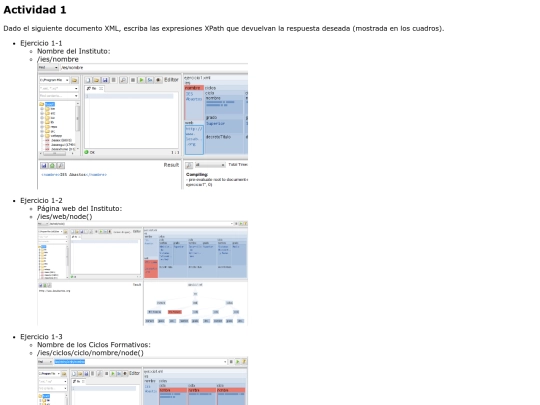Image resolution: width=540 pixels, height=405 pixels.
Task: Select the 'Actividad 1' heading
Action: [x=35, y=10]
